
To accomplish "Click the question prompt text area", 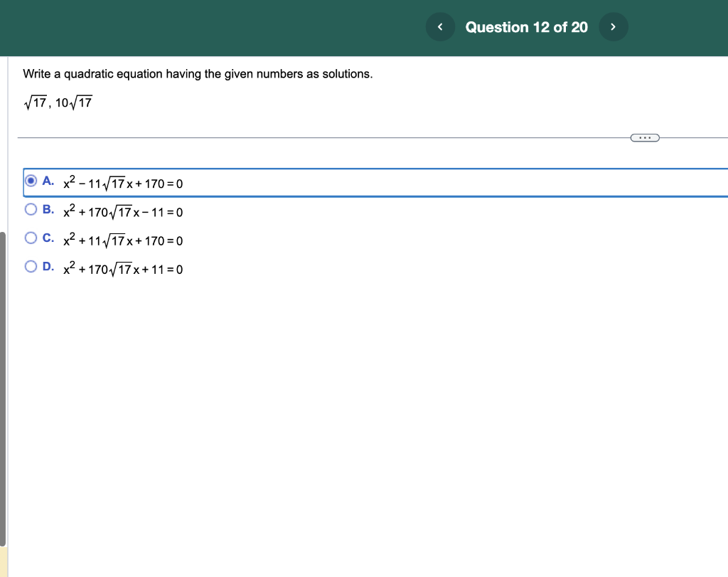I will 198,73.
